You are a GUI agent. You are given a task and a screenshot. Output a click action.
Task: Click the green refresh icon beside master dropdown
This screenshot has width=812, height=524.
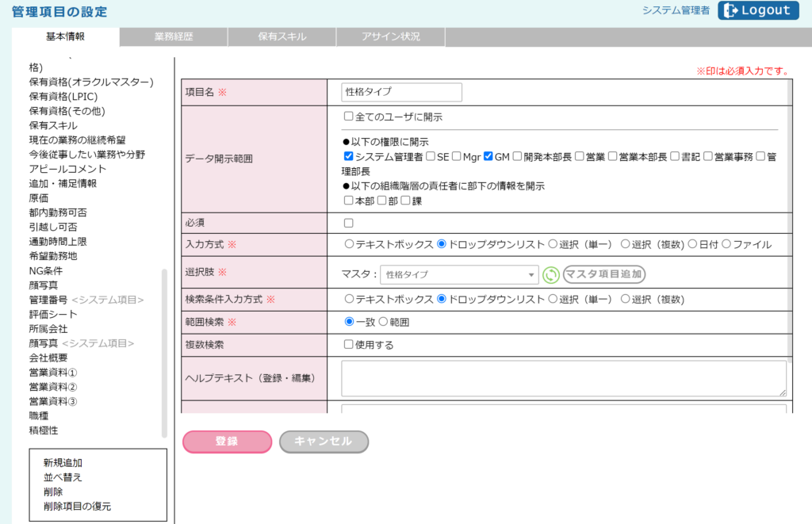point(551,275)
